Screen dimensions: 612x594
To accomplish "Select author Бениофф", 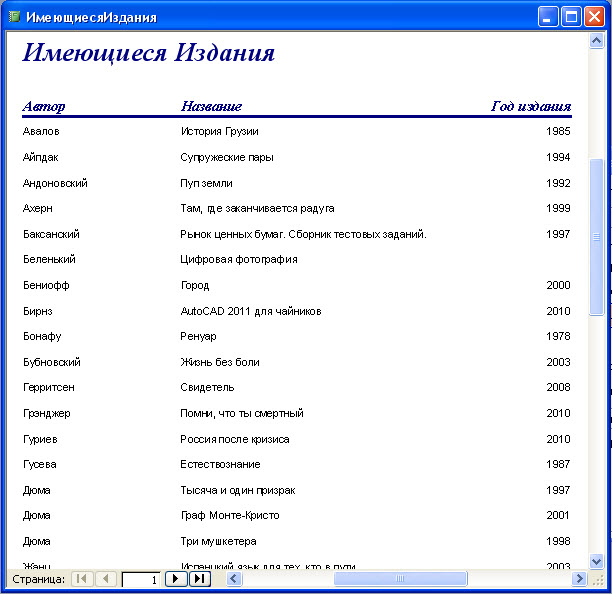I will 46,285.
